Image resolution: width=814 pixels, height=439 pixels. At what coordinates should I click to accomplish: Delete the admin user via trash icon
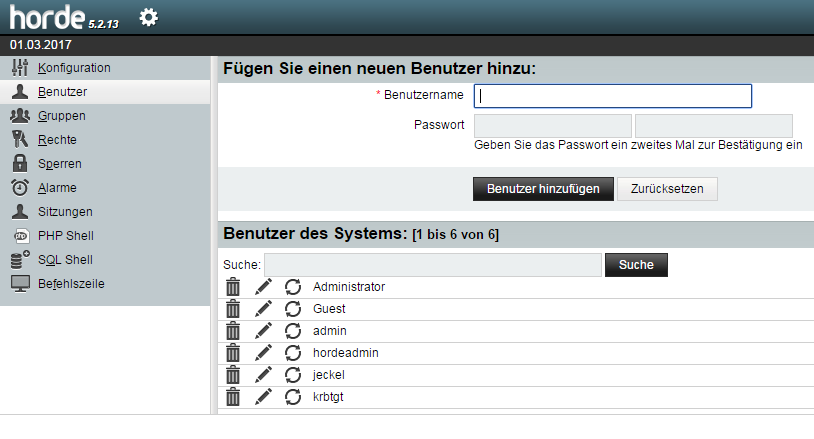click(x=233, y=331)
